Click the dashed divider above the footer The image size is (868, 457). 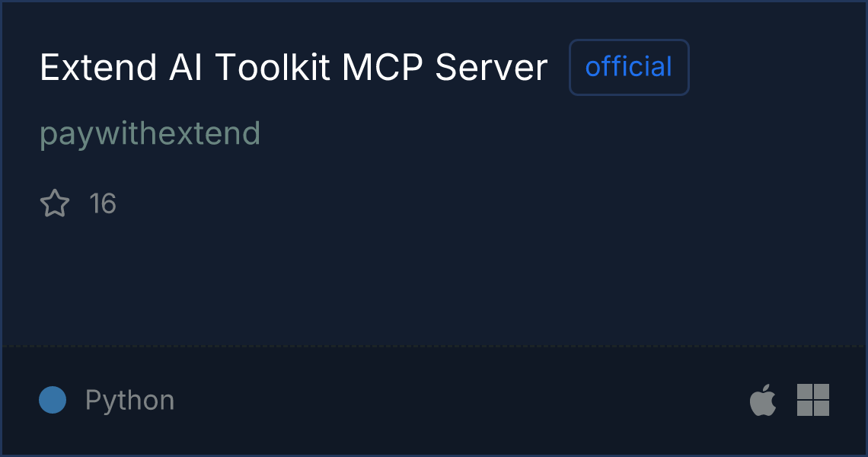(434, 347)
